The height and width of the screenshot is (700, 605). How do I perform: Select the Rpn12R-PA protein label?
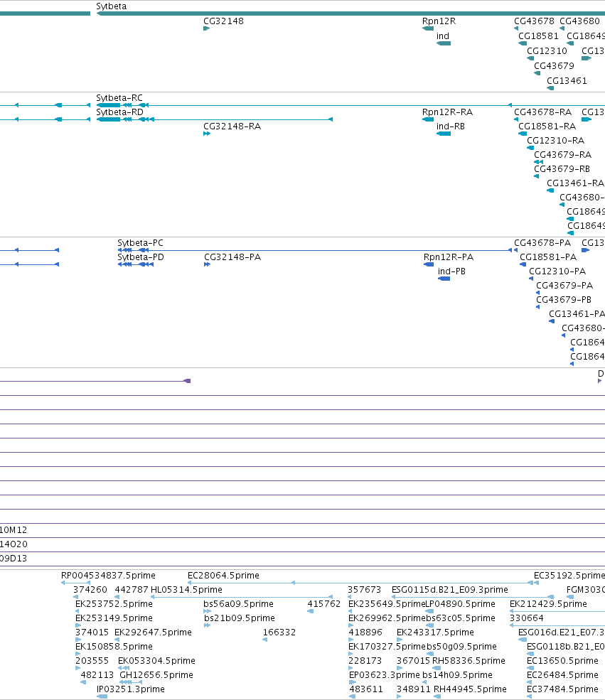click(449, 257)
